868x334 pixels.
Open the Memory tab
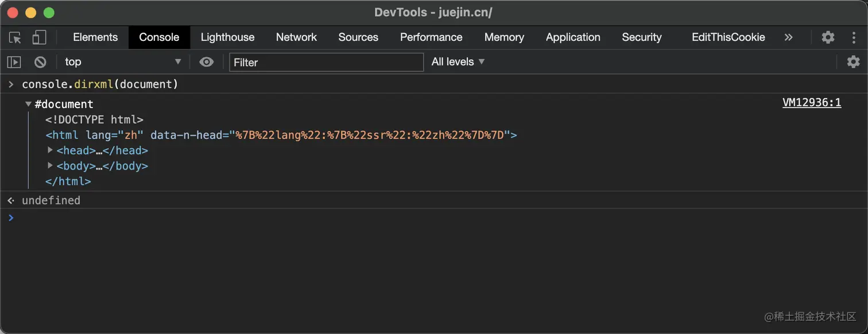click(x=504, y=37)
